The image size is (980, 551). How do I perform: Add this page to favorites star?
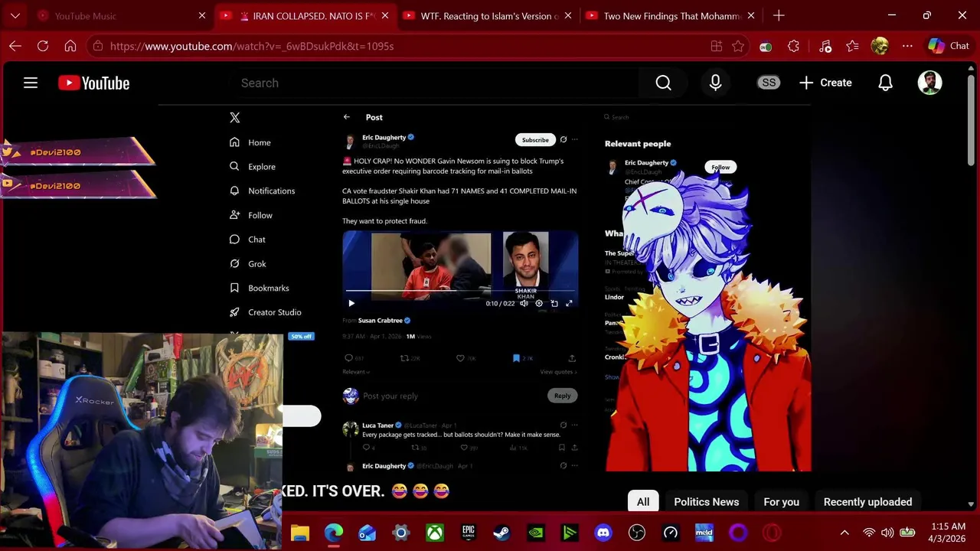(x=738, y=46)
